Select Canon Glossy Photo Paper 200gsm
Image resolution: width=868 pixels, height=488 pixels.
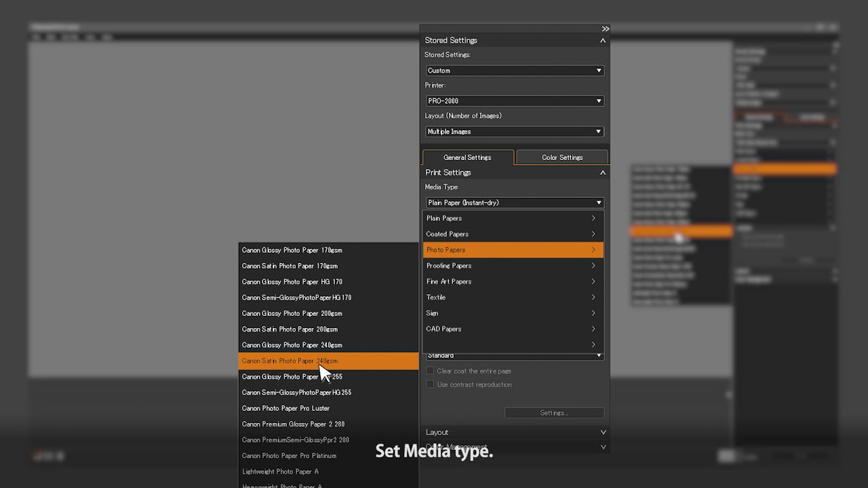(x=329, y=313)
